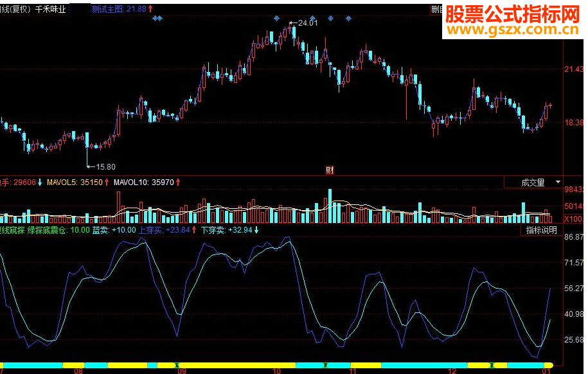
Task: Select the 千禾味业 stock name
Action: click(50, 10)
